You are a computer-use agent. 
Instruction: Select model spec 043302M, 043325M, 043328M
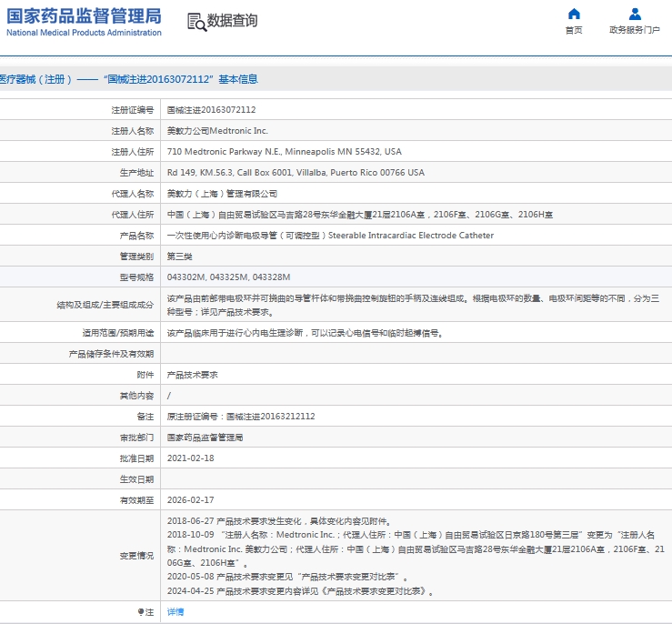tap(228, 277)
